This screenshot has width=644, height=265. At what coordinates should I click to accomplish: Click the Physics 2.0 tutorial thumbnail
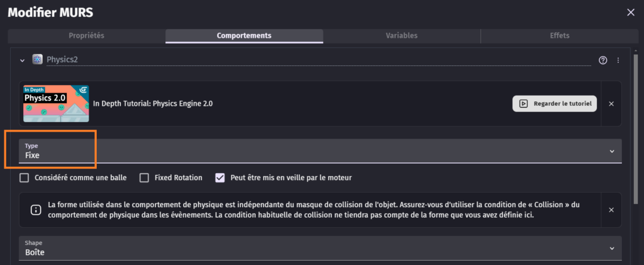[x=56, y=104]
